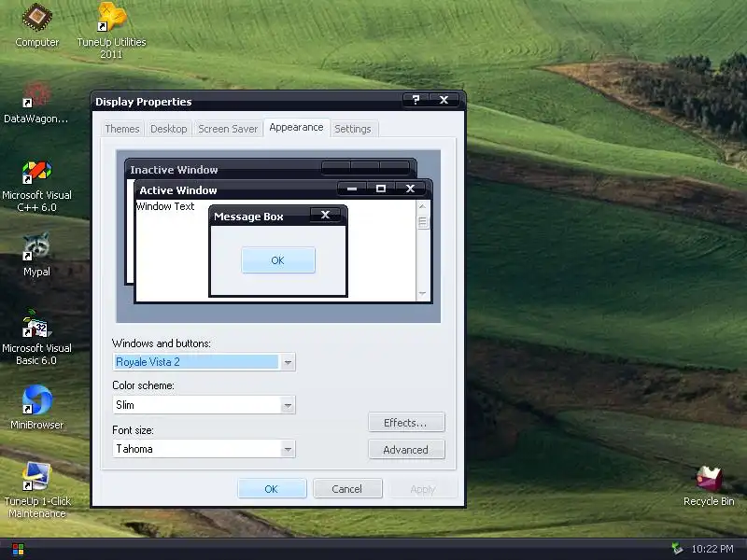This screenshot has height=560, width=747.
Task: Switch to the Desktop tab
Action: click(x=169, y=129)
